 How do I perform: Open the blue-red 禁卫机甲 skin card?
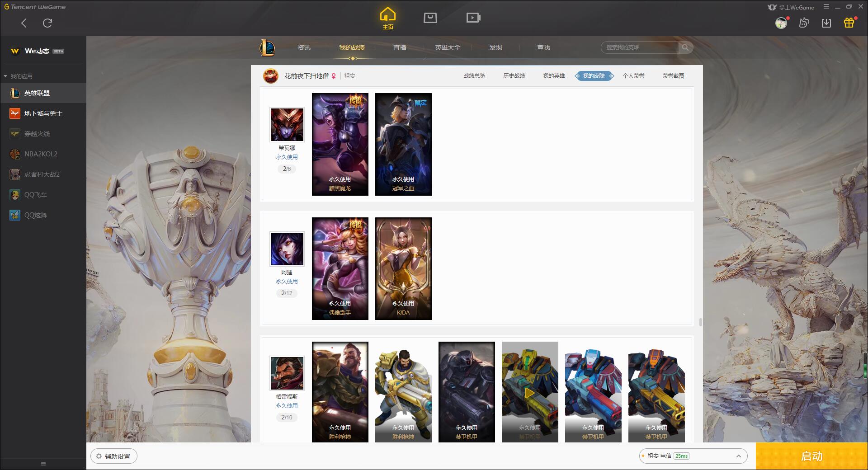click(x=593, y=392)
